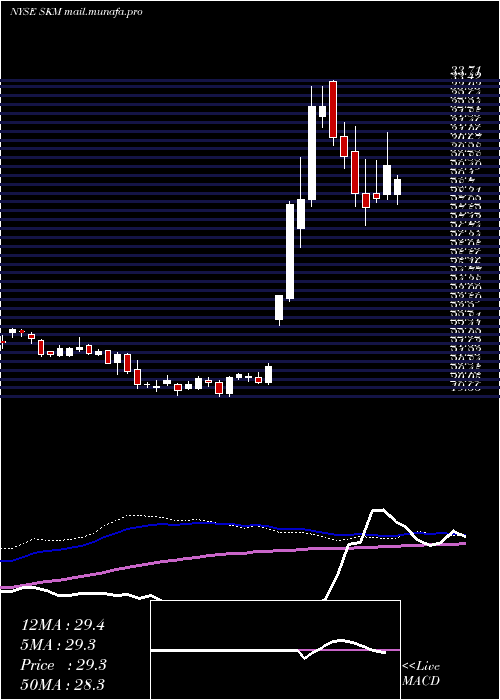Viewport: 500px width, 700px height.
Task: Click the 50MA : 28.3 label
Action: pyautogui.click(x=62, y=685)
